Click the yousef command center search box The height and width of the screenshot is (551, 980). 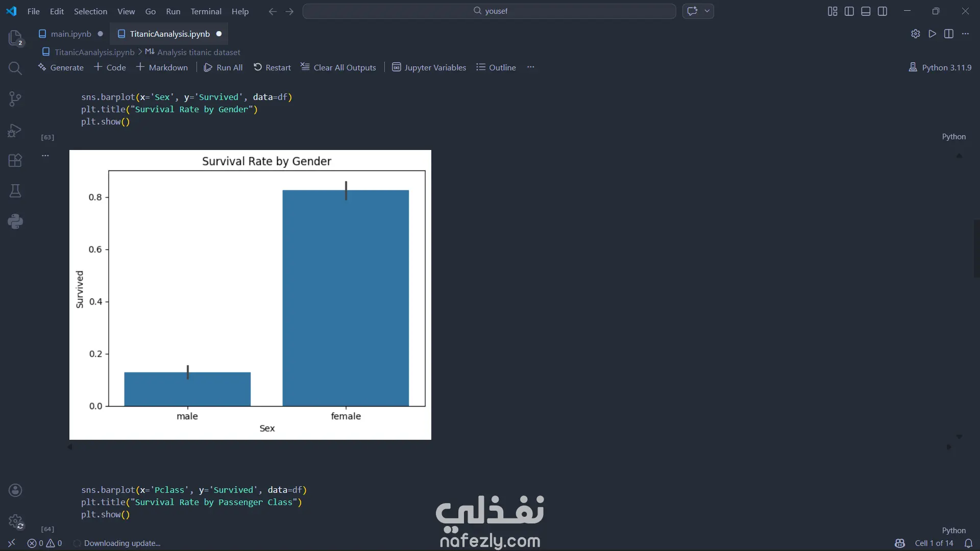pos(489,11)
